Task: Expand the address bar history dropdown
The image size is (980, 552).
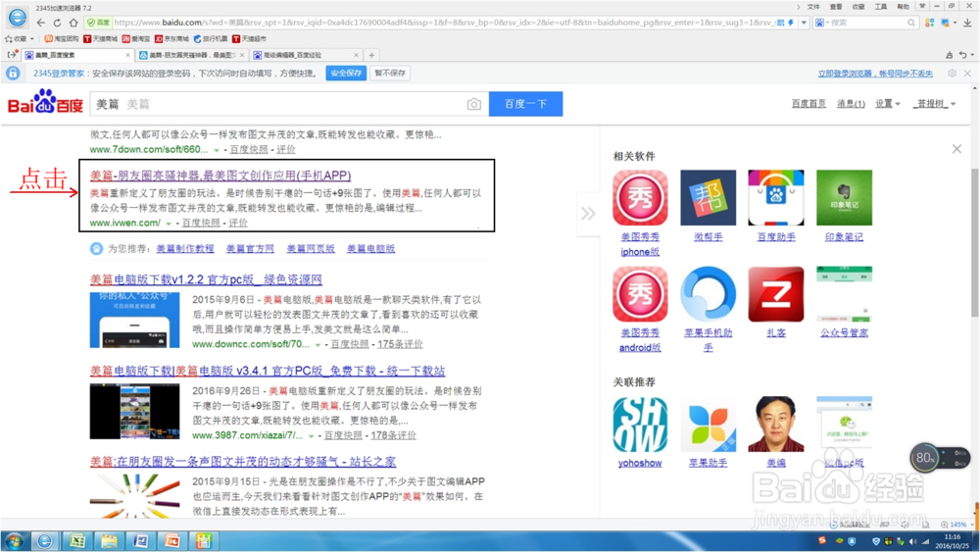Action: coord(804,23)
